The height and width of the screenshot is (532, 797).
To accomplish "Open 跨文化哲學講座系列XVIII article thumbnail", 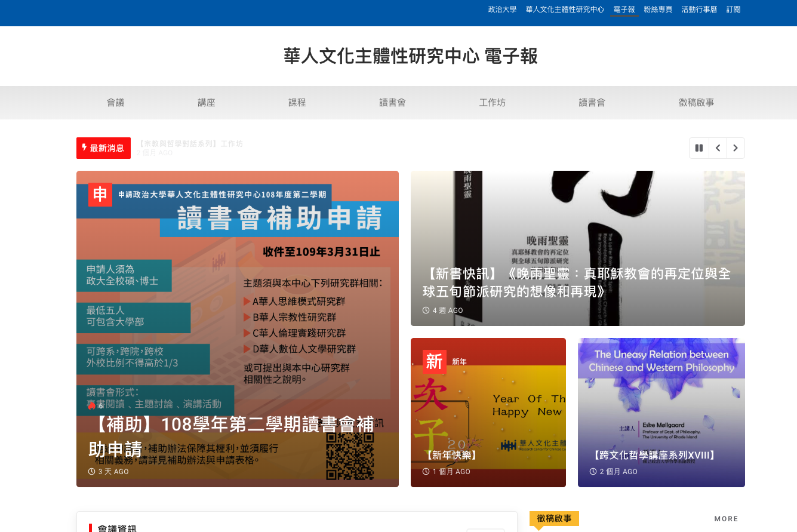I will pyautogui.click(x=661, y=412).
